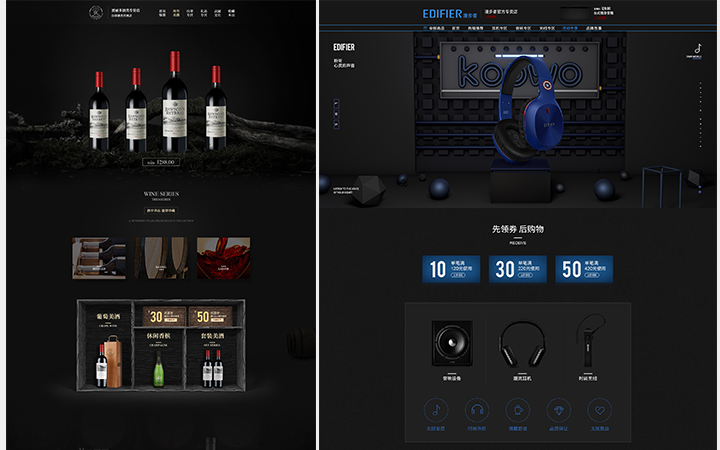720x450 pixels.
Task: Open the speaker product category
Action: [x=452, y=350]
